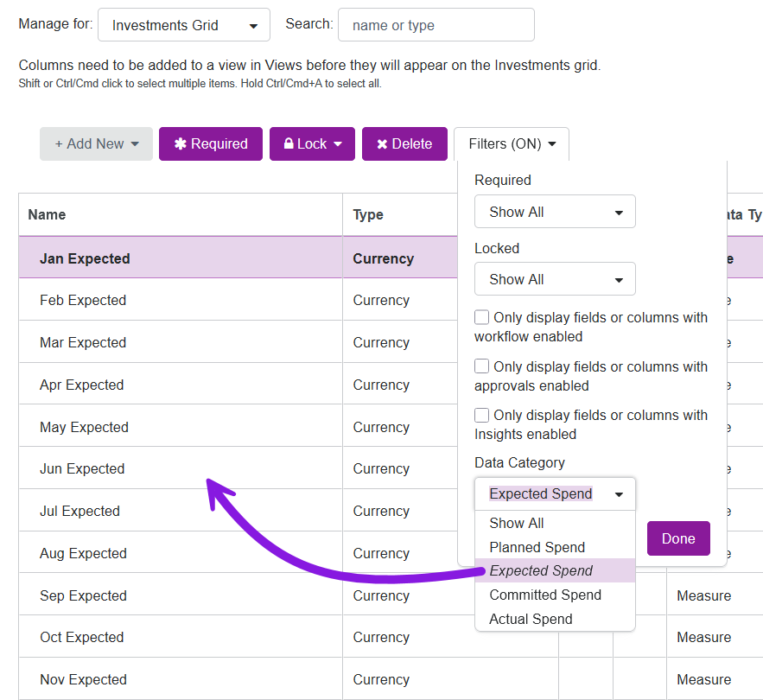Check only display fields with Insights enabled
The image size is (763, 700).
coord(482,415)
